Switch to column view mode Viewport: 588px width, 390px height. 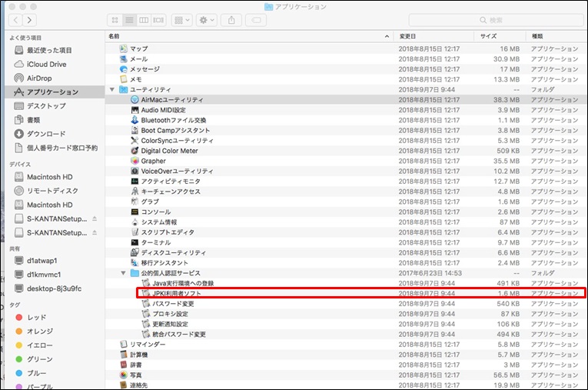pyautogui.click(x=144, y=19)
